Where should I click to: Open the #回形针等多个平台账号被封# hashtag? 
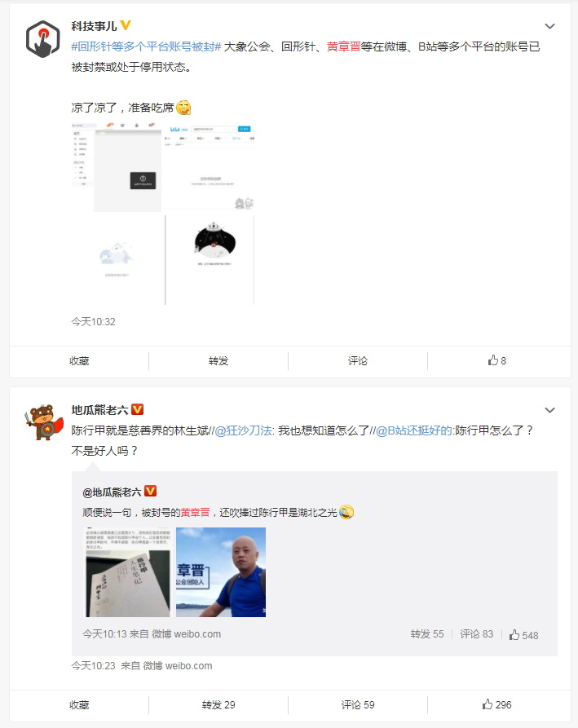146,46
